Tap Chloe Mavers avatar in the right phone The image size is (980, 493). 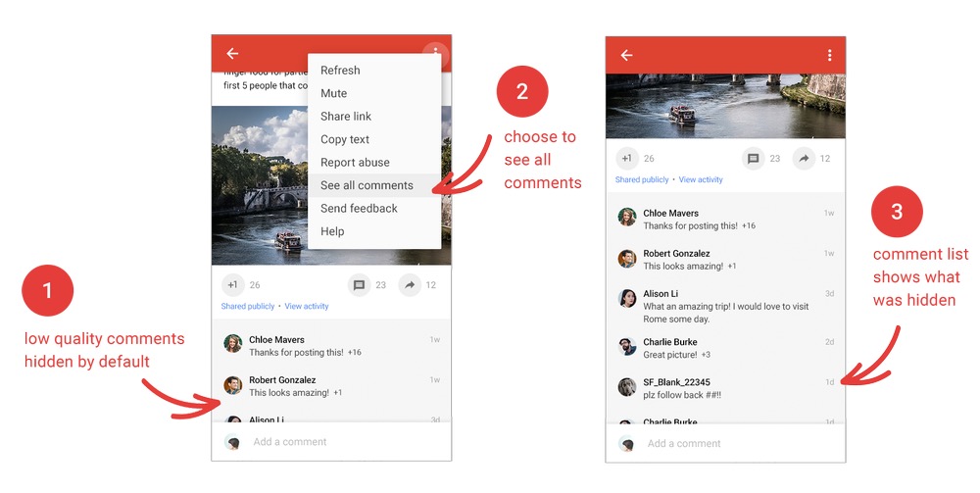627,217
